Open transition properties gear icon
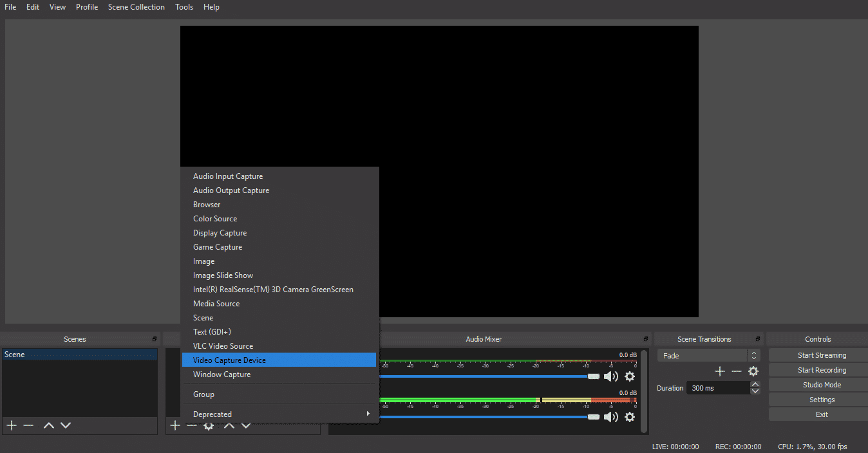Screen dimensions: 868x453 click(x=753, y=371)
